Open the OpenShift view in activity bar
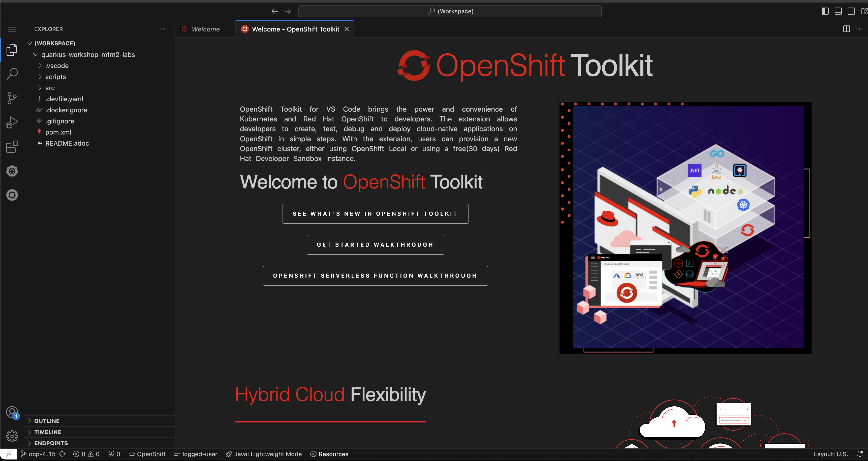868x461 pixels. click(12, 195)
